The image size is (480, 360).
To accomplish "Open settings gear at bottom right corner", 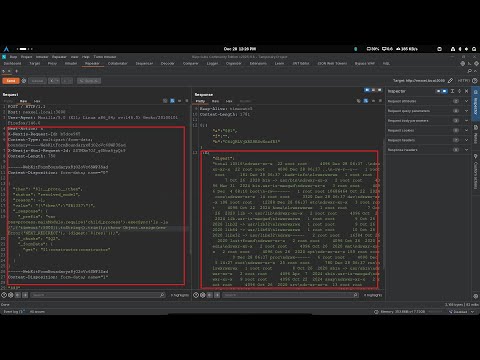I will (476, 296).
